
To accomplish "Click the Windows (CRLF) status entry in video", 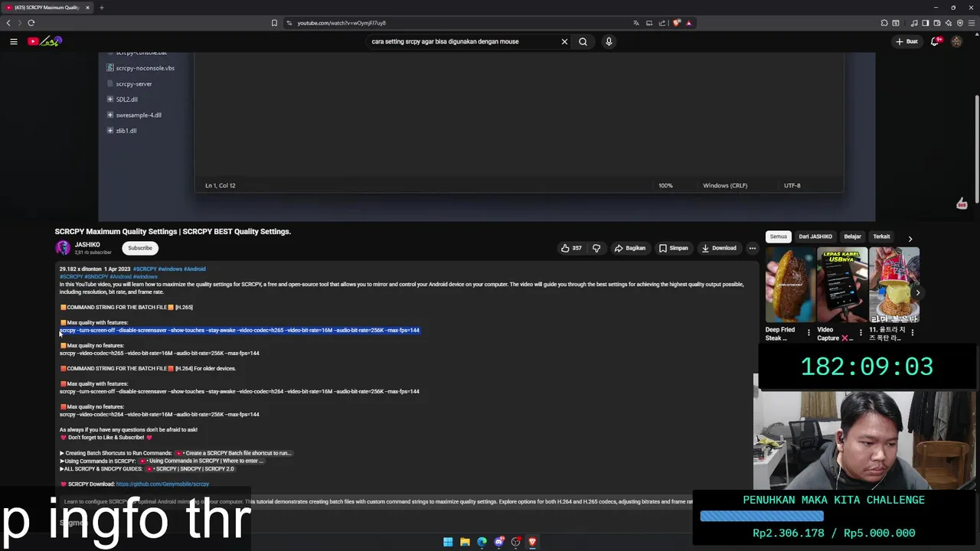I will (x=725, y=185).
